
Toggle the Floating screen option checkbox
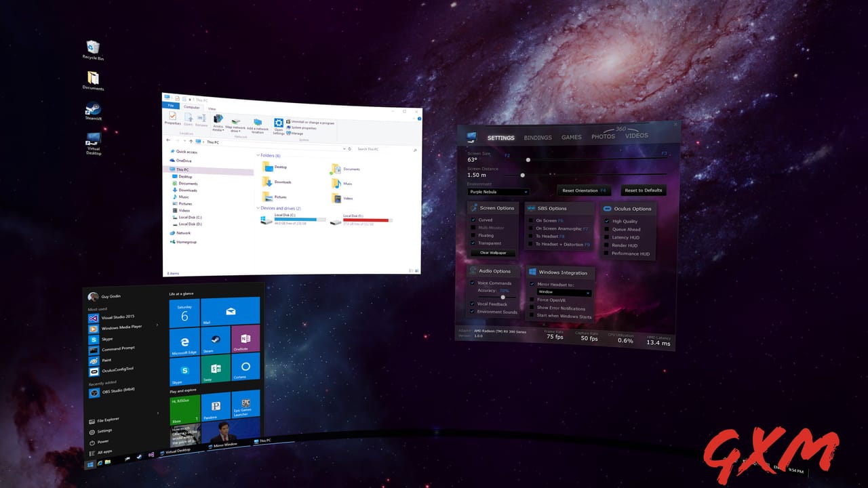click(473, 235)
